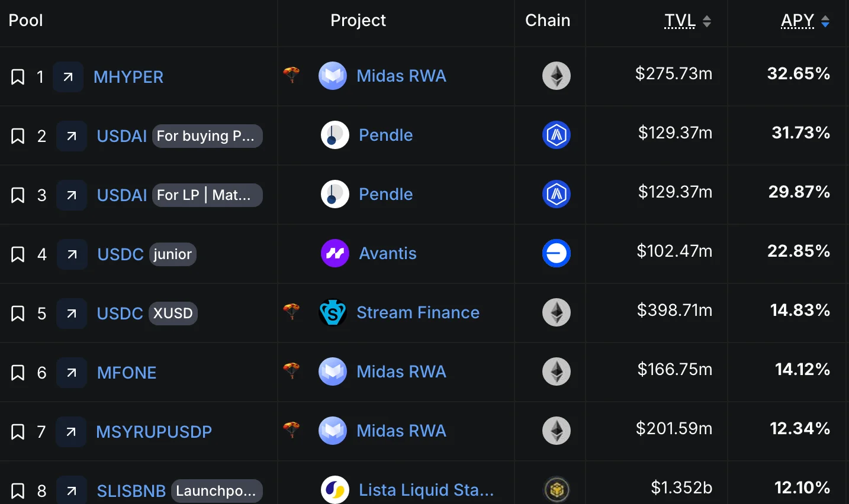Click the XUSD tag on the USDC pool
Image resolution: width=849 pixels, height=504 pixels.
(x=173, y=314)
